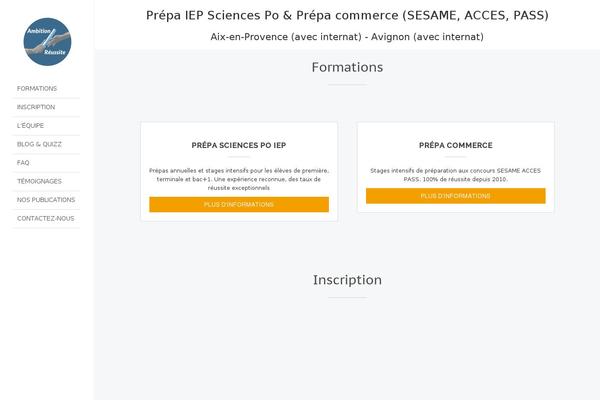Viewport: 600px width, 400px height.
Task: Click Plus d'informations under Prépa Sciences Po IEP
Action: pyautogui.click(x=239, y=204)
